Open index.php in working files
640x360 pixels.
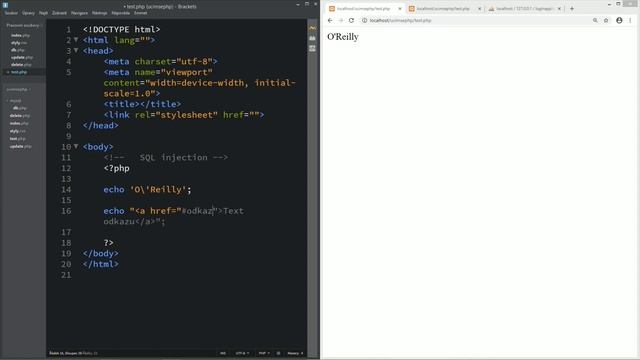point(20,36)
